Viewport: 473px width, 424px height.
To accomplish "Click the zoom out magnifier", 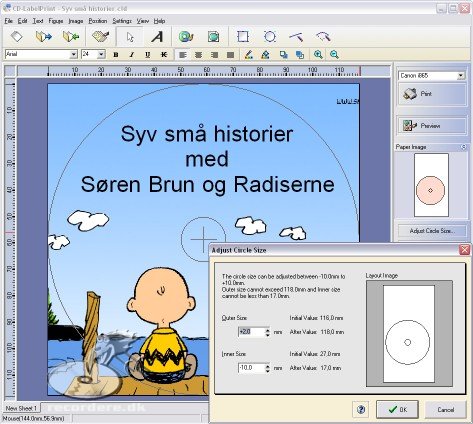I will 334,55.
